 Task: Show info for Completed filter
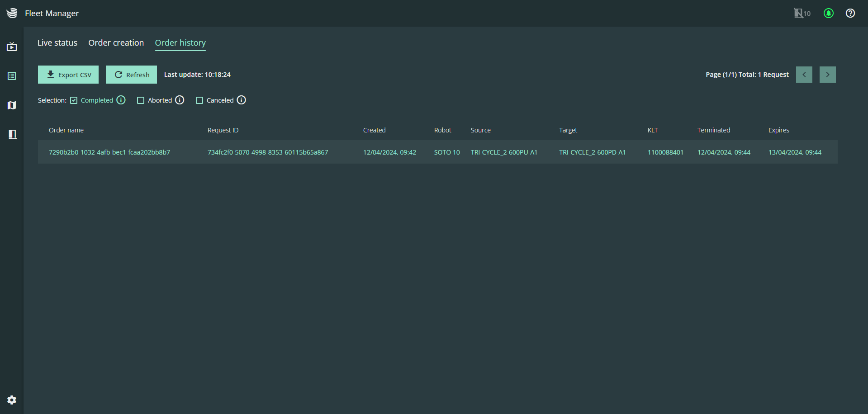point(121,100)
